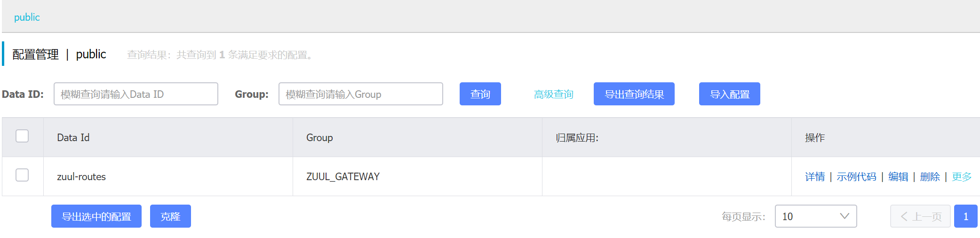The height and width of the screenshot is (238, 980).
Task: Open 示例代码 sample code link
Action: pos(856,177)
